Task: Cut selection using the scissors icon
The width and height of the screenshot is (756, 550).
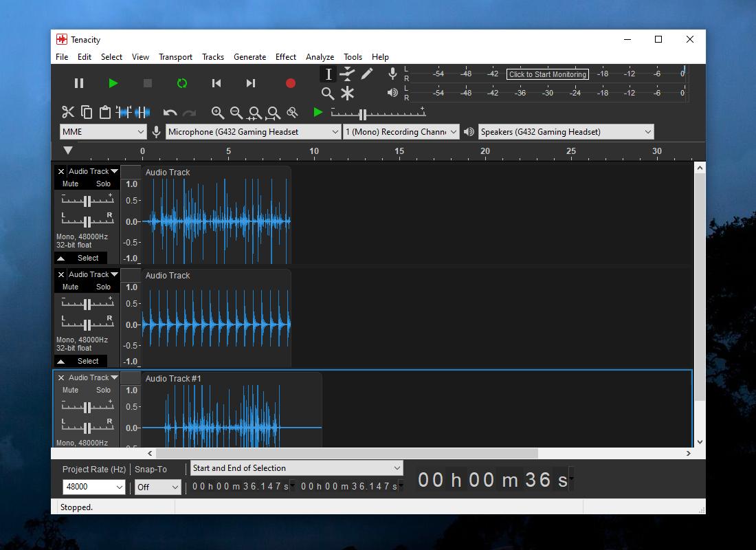Action: coord(68,113)
